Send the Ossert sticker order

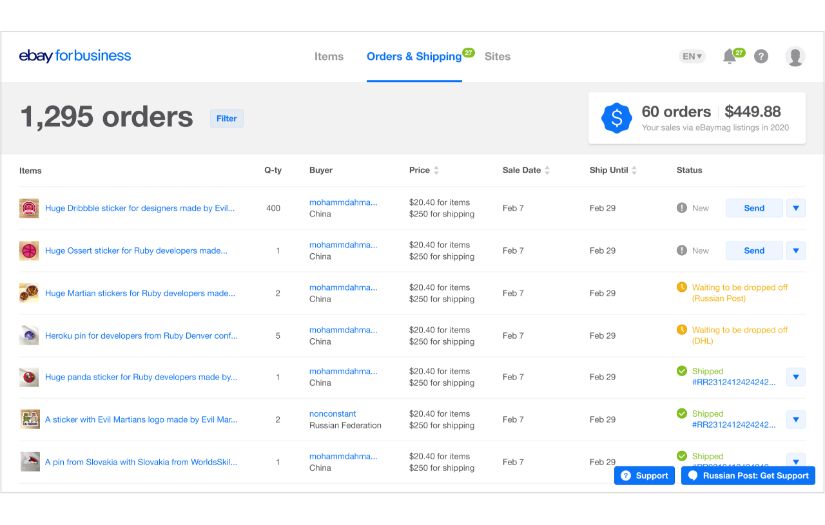click(x=754, y=250)
